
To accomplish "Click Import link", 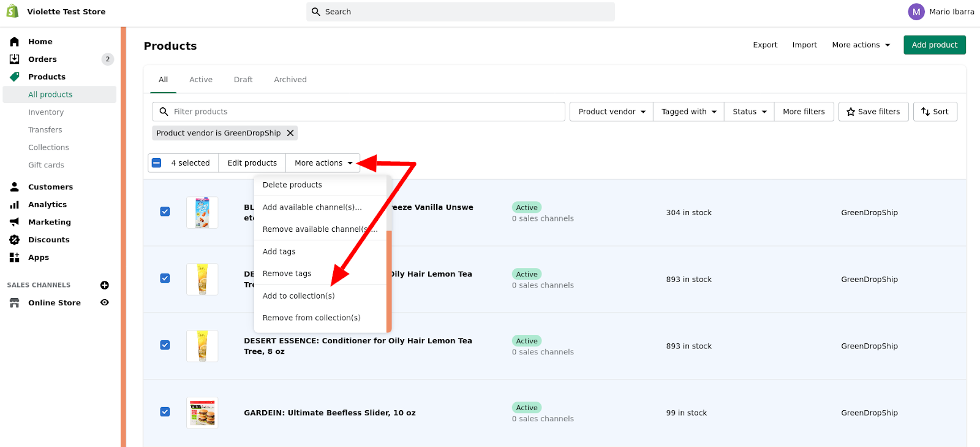I will (x=804, y=45).
